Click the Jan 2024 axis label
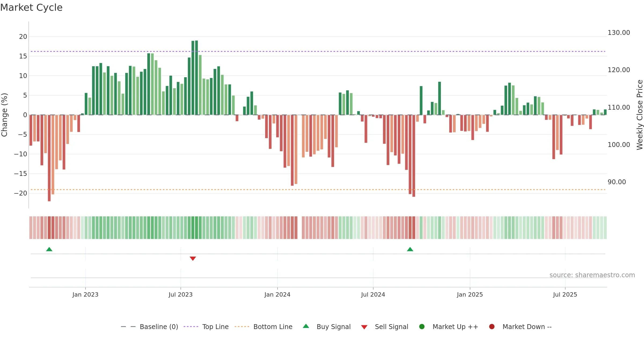Viewport: 644px width, 362px height. pos(277,295)
